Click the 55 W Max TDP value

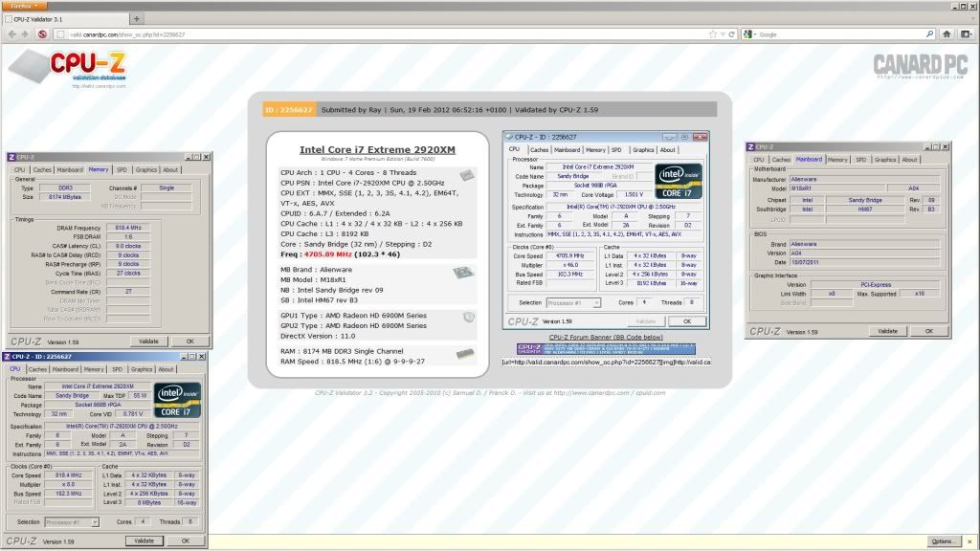(x=140, y=396)
